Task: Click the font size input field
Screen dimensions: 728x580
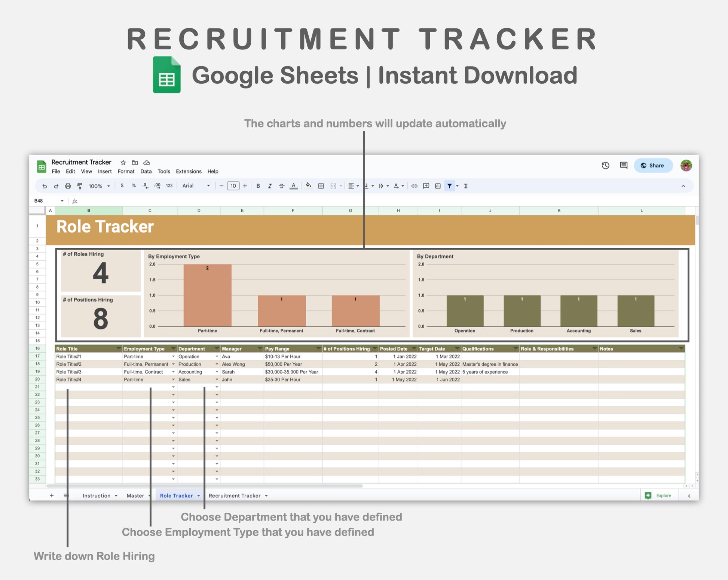Action: point(233,186)
